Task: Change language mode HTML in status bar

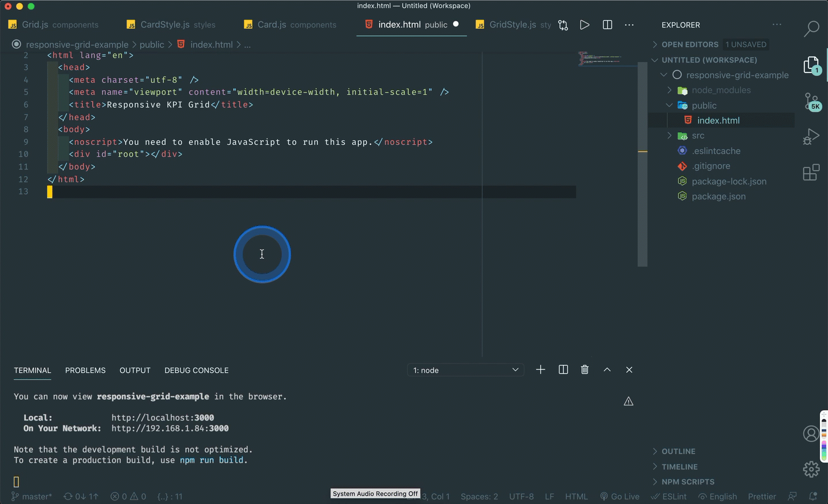Action: point(576,496)
